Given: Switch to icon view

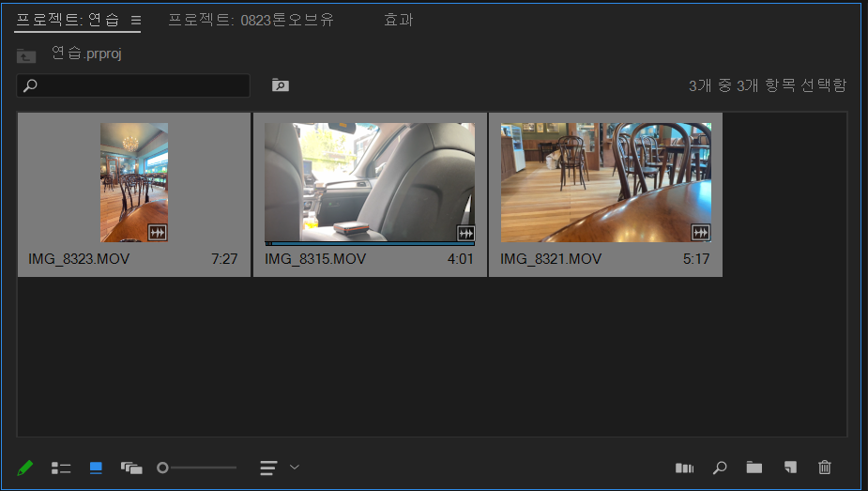Looking at the screenshot, I should [96, 468].
